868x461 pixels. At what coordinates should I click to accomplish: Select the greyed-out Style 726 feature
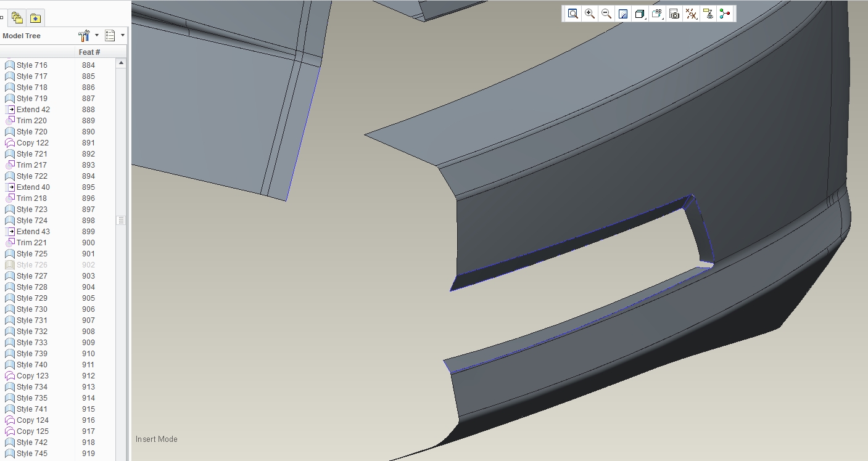[x=32, y=265]
